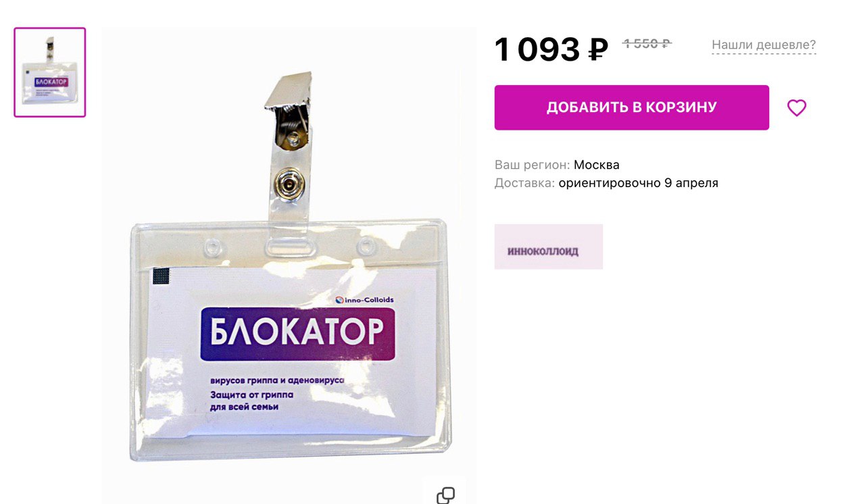The height and width of the screenshot is (504, 865).
Task: Click вирусов гриппа и аденовируса text on packet
Action: pyautogui.click(x=277, y=381)
